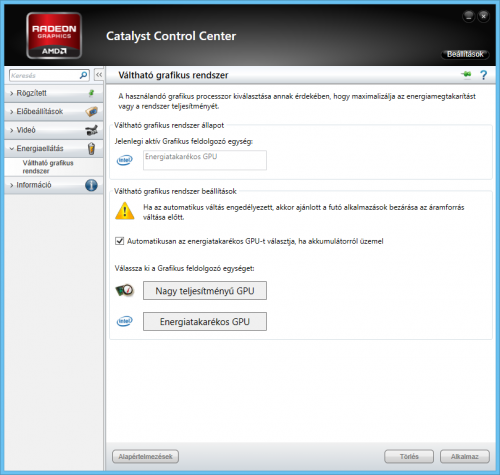
Task: Click Intel logo next to Energiatakarékos GPU button
Action: [125, 321]
